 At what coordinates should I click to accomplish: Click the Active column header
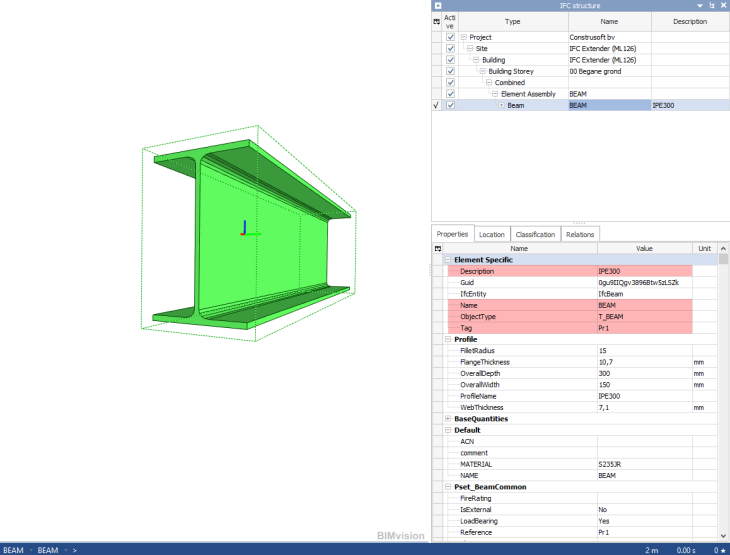[449, 21]
